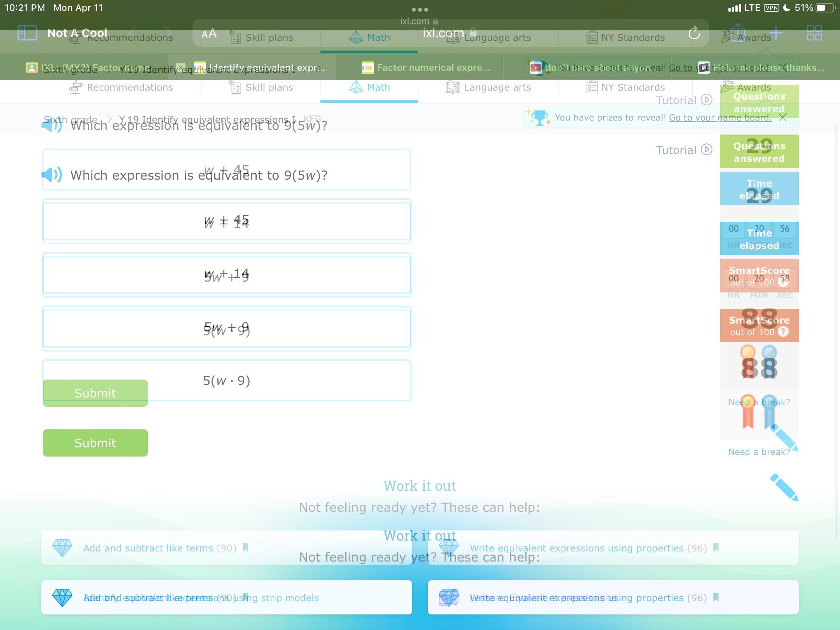
Task: Dismiss the prizes to reveal banner
Action: pyautogui.click(x=783, y=117)
